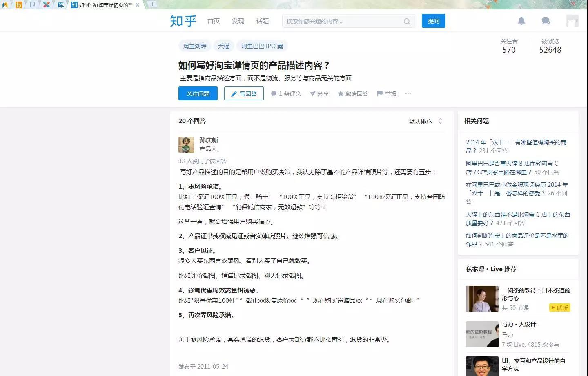Image resolution: width=588 pixels, height=376 pixels.
Task: Click the 举报 report text
Action: click(391, 94)
